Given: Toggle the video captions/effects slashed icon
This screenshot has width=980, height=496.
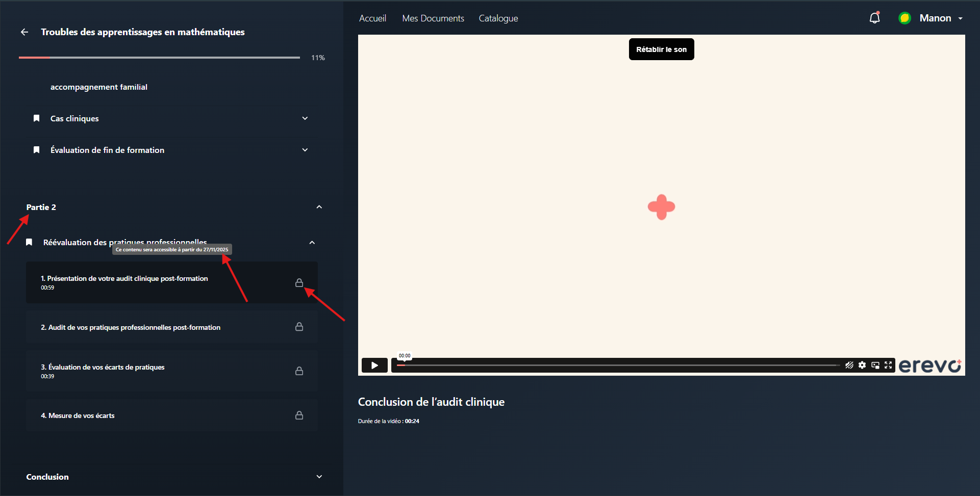Looking at the screenshot, I should [x=849, y=365].
